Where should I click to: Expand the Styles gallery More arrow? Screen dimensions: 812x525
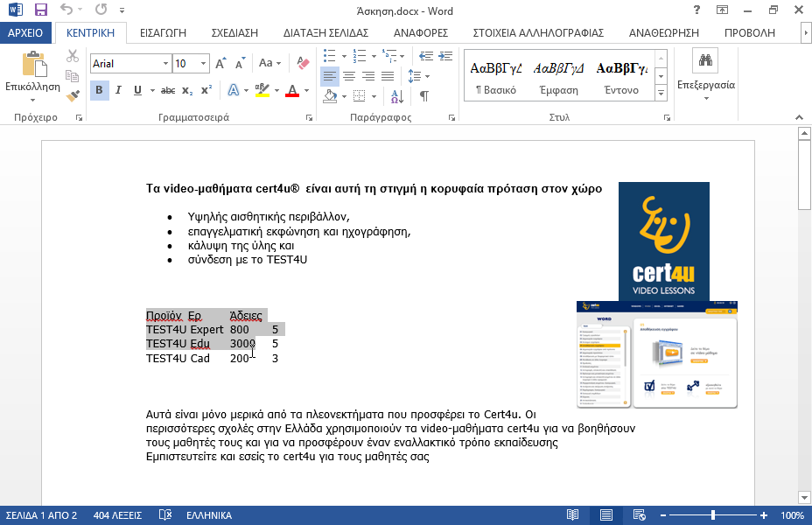pyautogui.click(x=661, y=93)
